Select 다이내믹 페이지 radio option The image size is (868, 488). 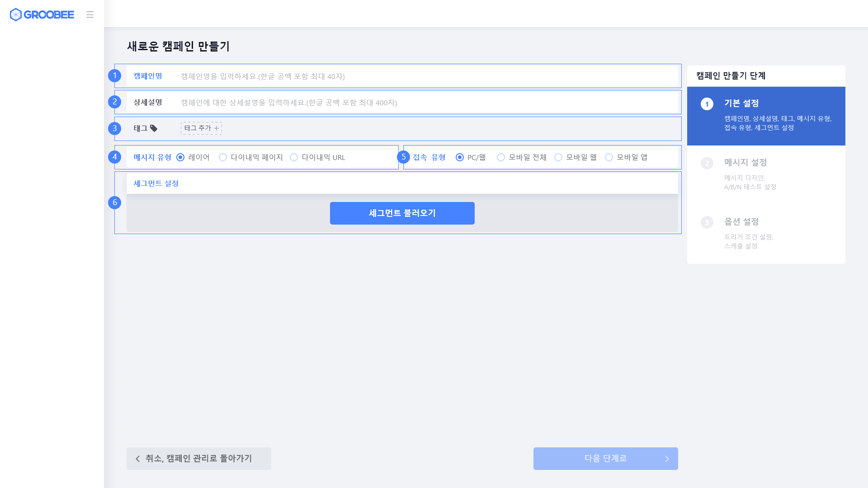click(x=223, y=157)
